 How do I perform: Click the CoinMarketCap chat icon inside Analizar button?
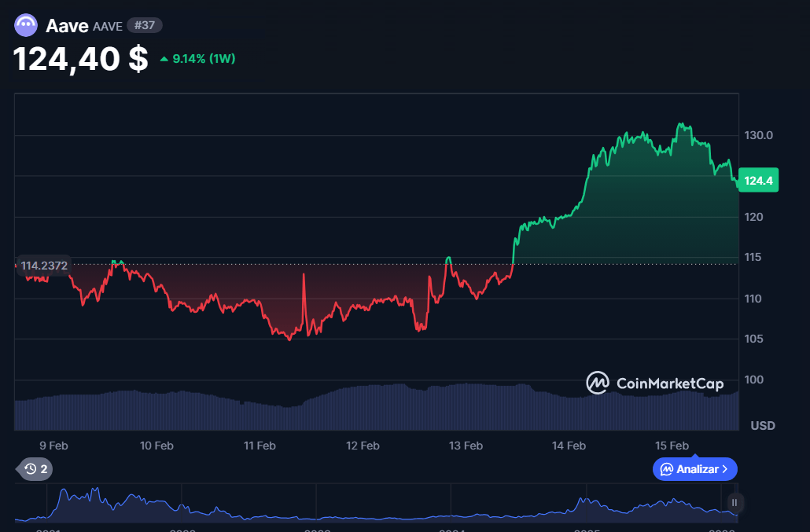pos(667,469)
